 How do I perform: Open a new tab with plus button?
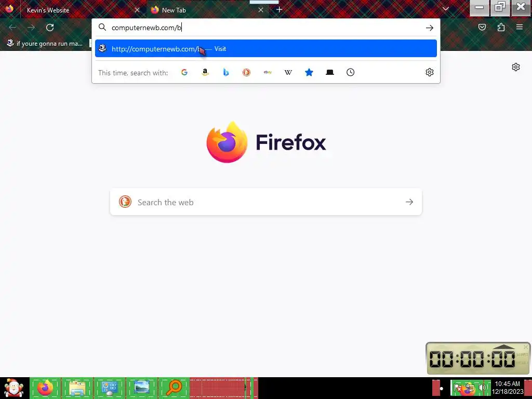coord(279,10)
